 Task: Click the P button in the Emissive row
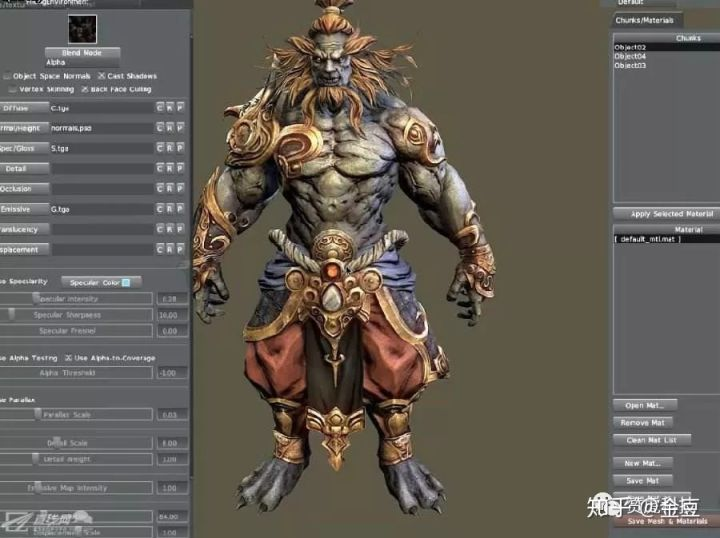tap(180, 209)
